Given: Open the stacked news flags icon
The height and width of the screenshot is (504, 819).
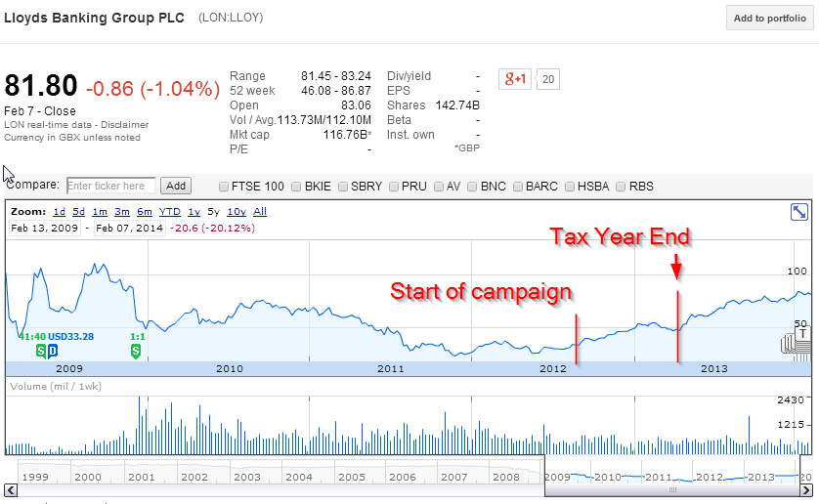Looking at the screenshot, I should [795, 342].
